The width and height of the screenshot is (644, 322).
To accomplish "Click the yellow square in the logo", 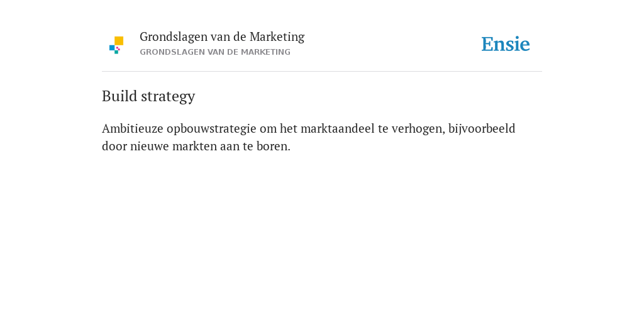I will pyautogui.click(x=119, y=41).
